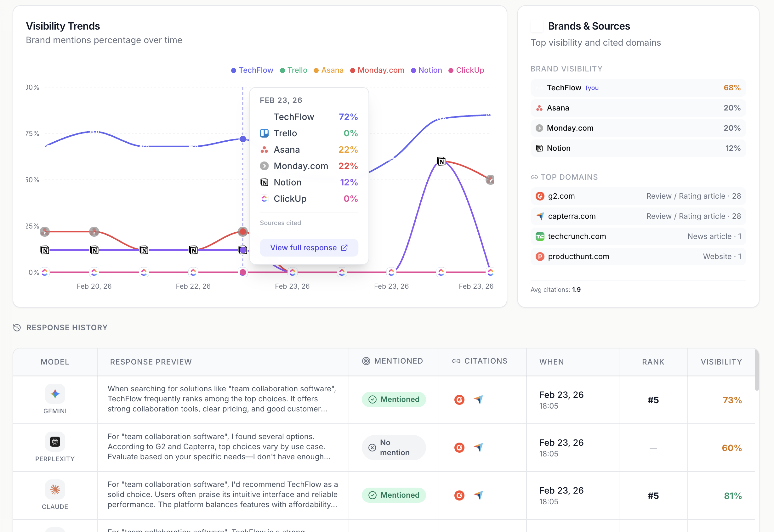The width and height of the screenshot is (774, 532).
Task: Click the link icon beside Top Domains
Action: (x=534, y=177)
